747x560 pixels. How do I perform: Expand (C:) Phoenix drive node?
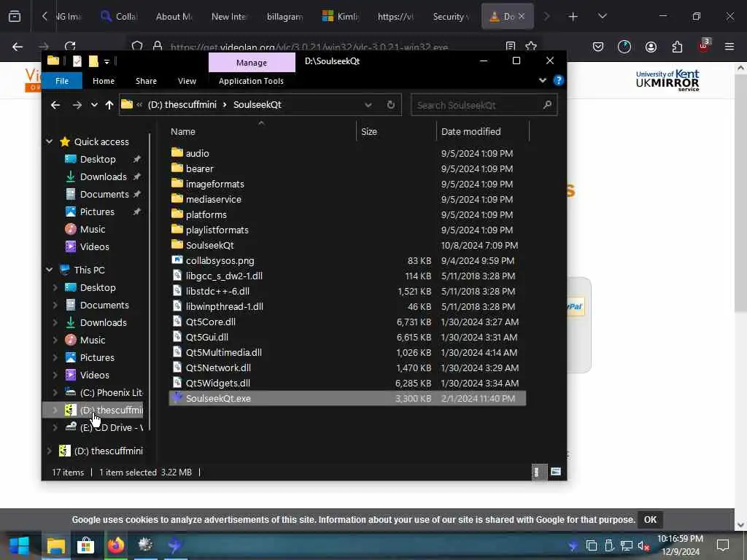[x=55, y=392]
